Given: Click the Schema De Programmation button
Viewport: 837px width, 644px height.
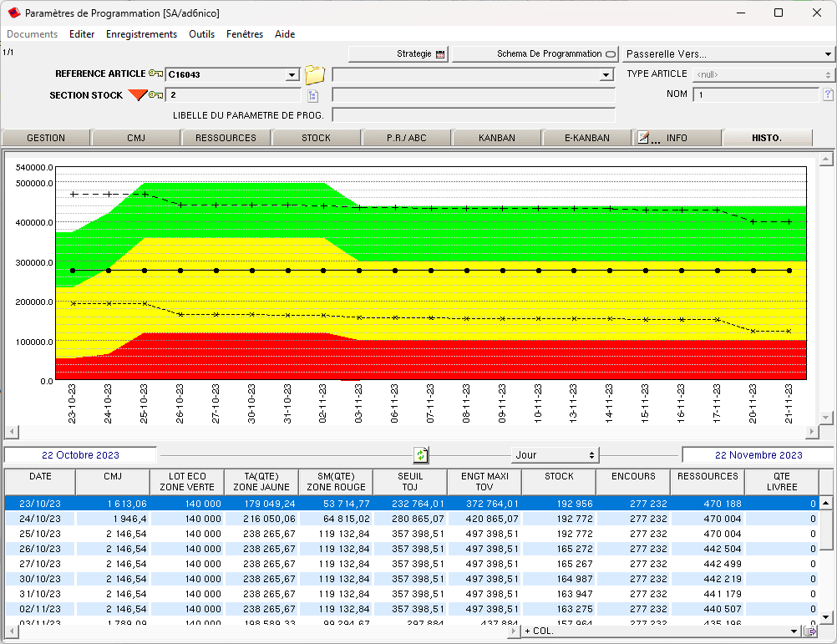Looking at the screenshot, I should click(x=534, y=54).
